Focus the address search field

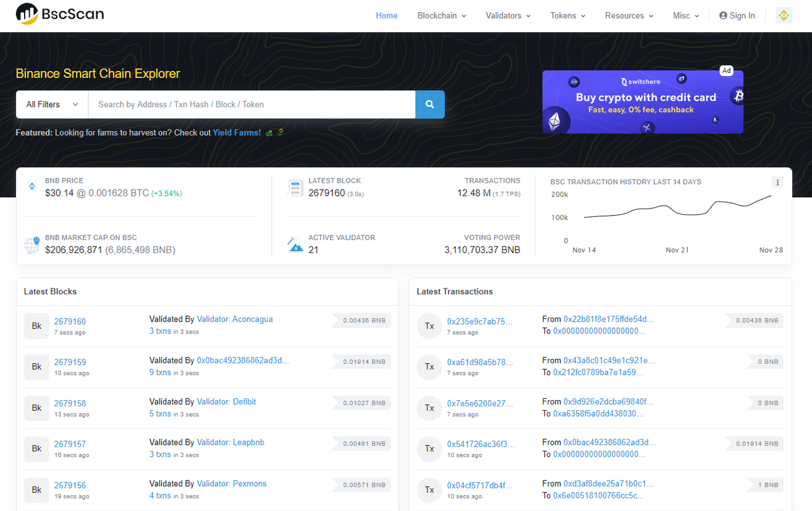click(x=252, y=105)
